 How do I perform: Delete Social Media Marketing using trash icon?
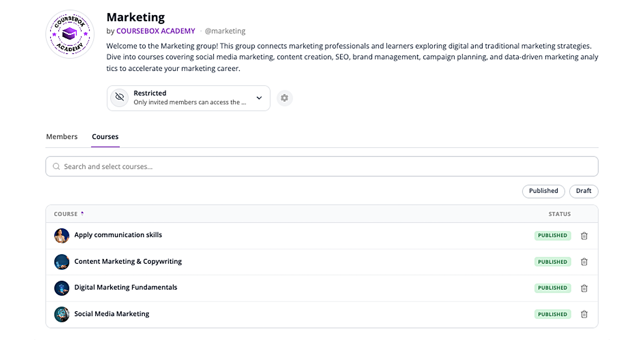point(584,314)
